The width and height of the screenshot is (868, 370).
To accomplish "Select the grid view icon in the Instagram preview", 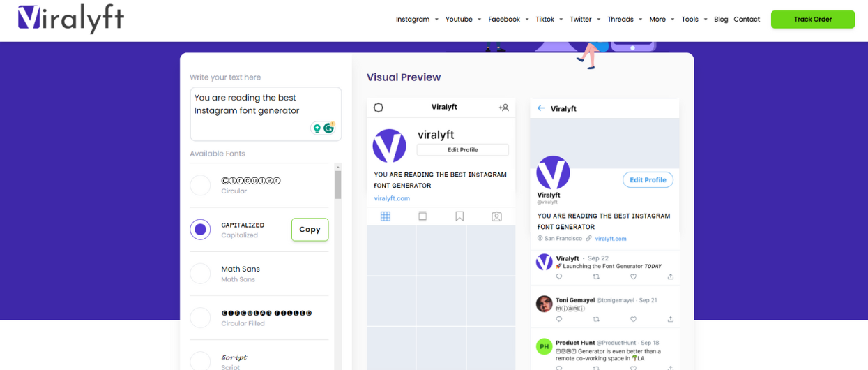I will pos(386,216).
